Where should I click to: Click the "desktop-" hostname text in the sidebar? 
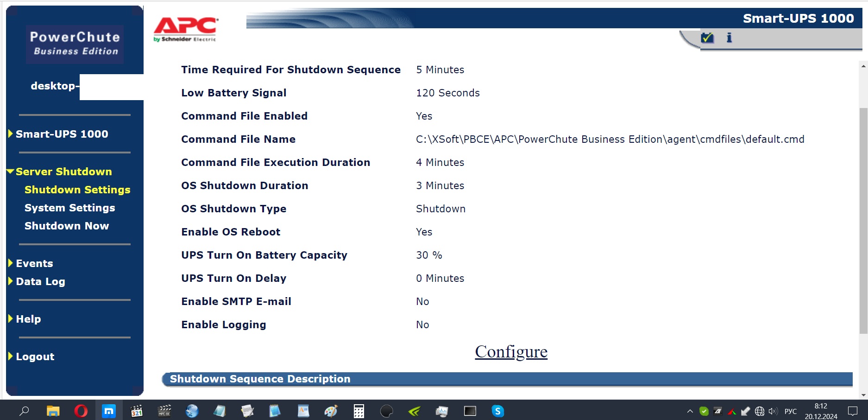(x=55, y=86)
